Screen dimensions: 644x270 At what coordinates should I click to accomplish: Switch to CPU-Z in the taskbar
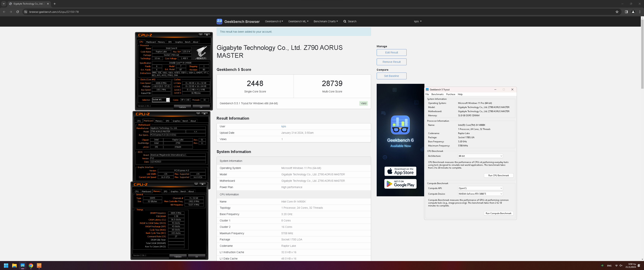coord(39,265)
